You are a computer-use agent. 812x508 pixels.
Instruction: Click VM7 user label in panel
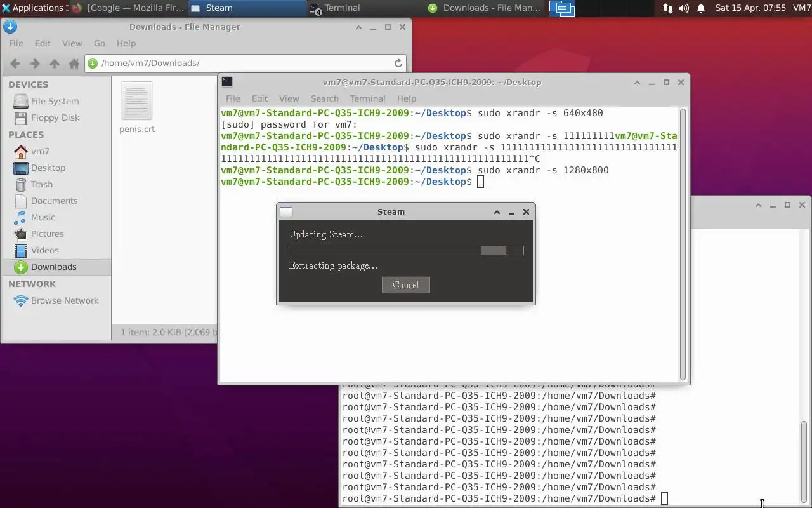point(801,8)
